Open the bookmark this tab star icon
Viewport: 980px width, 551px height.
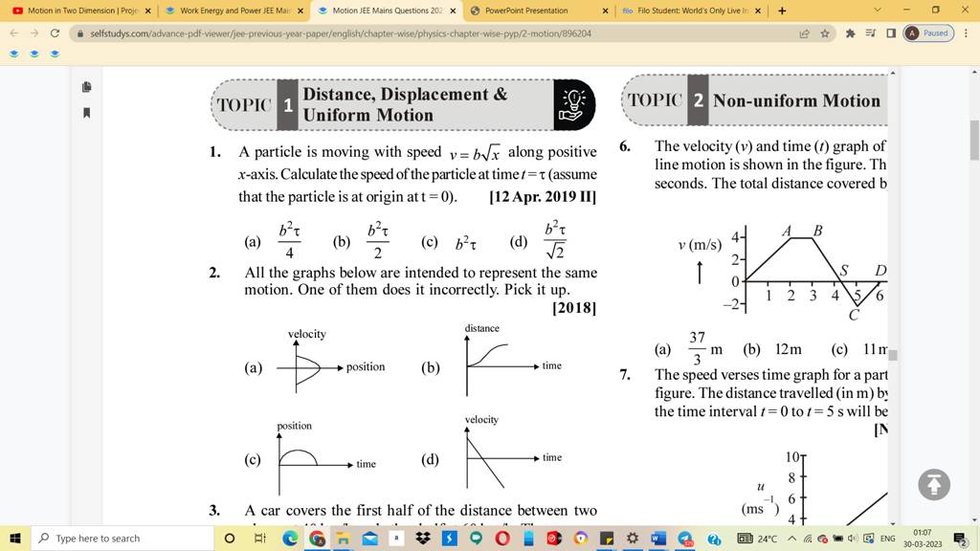826,33
